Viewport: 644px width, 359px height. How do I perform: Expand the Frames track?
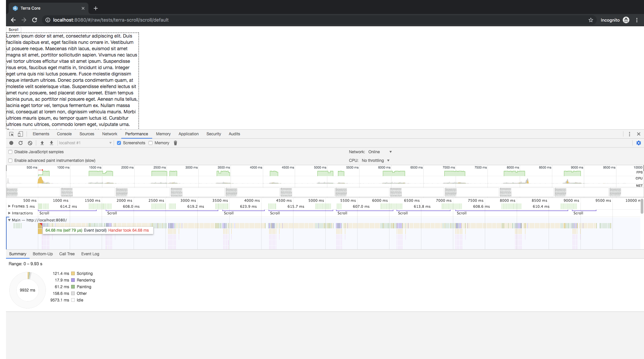click(x=9, y=206)
